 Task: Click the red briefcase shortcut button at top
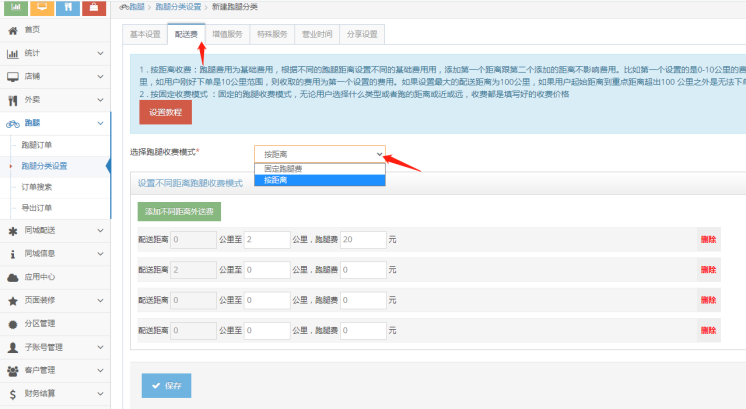[93, 8]
